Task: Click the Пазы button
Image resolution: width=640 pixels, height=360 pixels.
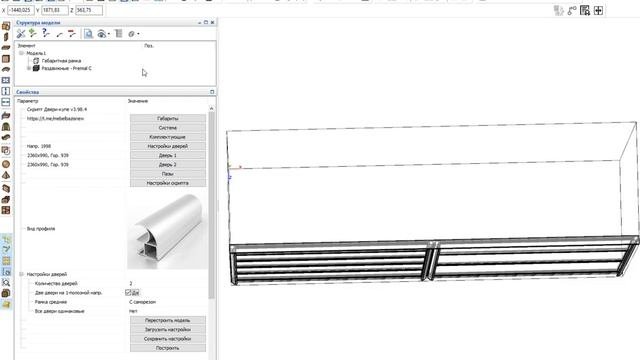Action: click(x=168, y=174)
